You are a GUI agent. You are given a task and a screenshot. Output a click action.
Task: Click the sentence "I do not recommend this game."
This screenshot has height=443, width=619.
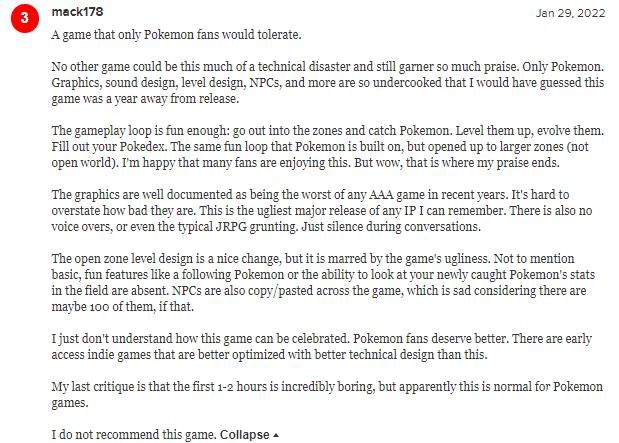(133, 435)
